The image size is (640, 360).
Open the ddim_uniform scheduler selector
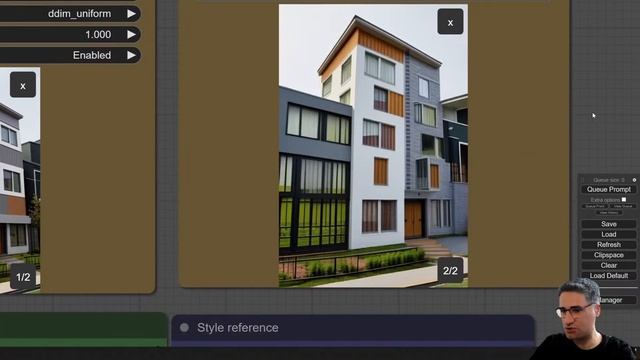click(x=69, y=14)
